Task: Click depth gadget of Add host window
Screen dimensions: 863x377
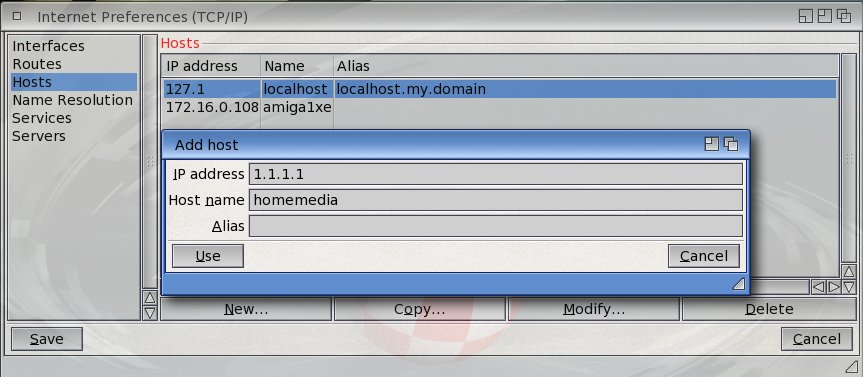Action: point(731,144)
